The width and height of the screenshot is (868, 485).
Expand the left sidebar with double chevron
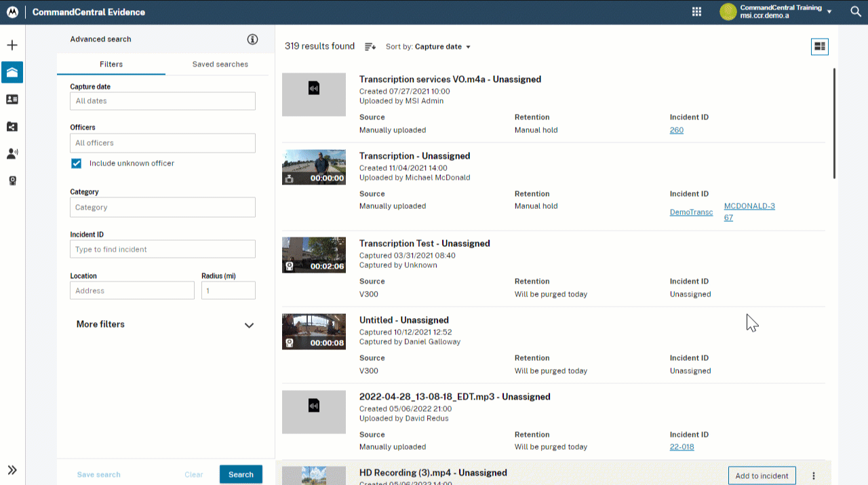coord(12,470)
